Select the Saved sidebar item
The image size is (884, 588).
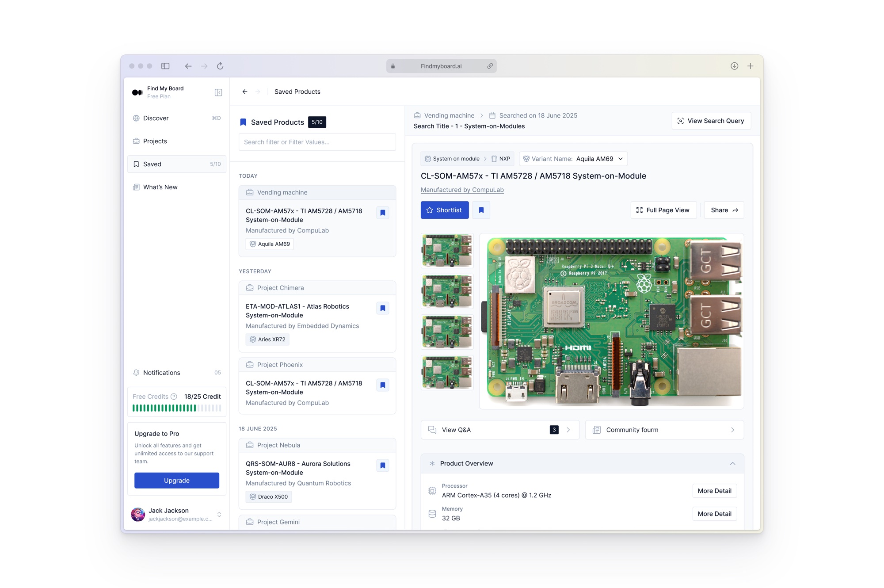pos(177,164)
